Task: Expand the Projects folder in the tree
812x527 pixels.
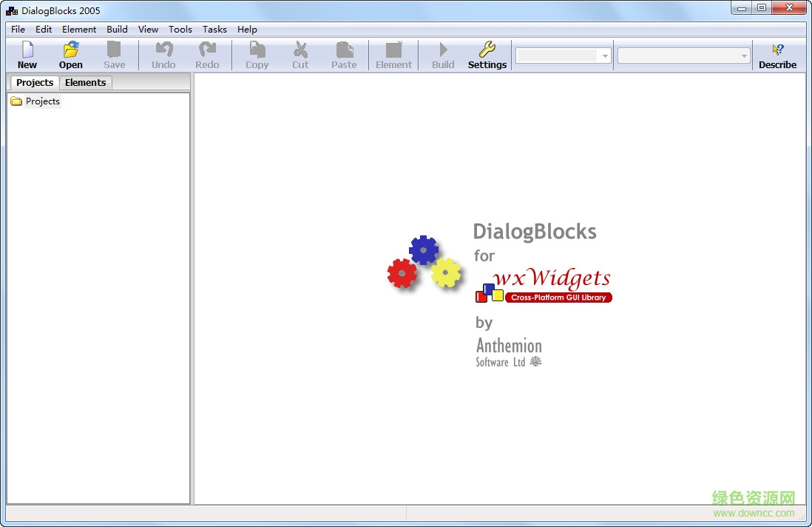Action: [16, 101]
